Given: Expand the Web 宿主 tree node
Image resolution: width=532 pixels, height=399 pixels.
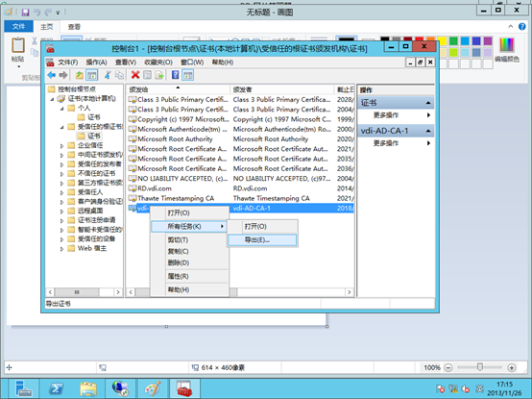Looking at the screenshot, I should [x=61, y=249].
